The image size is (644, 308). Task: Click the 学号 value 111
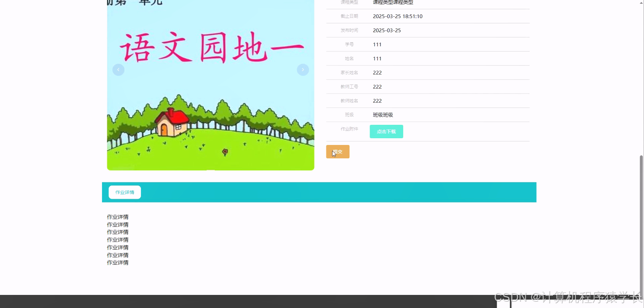(377, 44)
